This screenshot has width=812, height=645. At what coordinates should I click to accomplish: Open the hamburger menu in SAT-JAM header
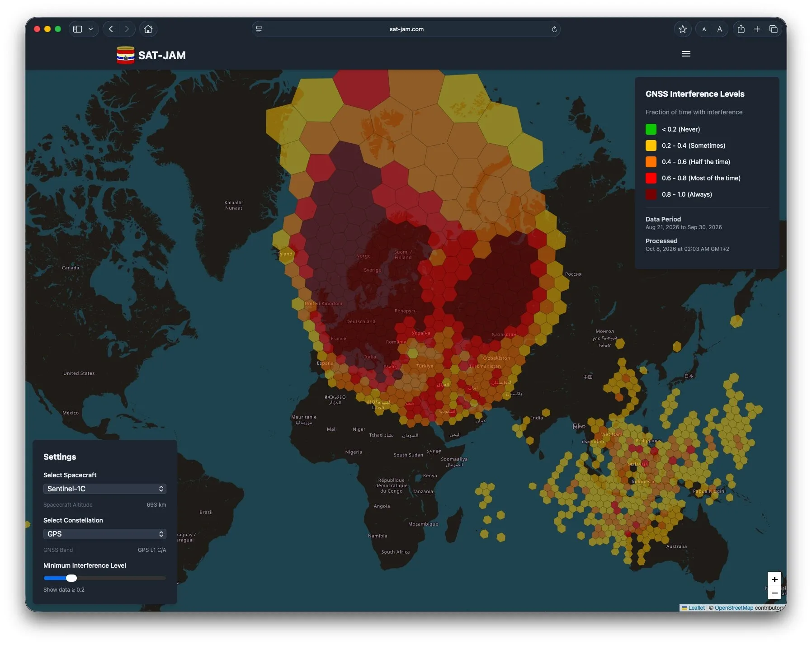686,54
